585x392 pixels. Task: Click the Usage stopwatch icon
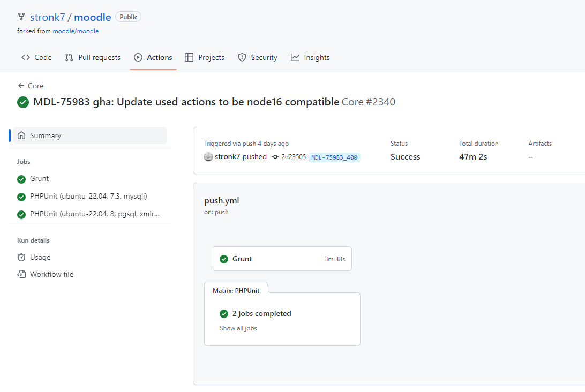coord(21,258)
